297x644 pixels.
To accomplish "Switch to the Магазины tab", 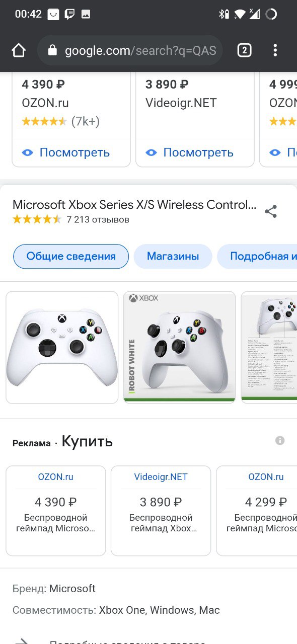I will coord(173,256).
